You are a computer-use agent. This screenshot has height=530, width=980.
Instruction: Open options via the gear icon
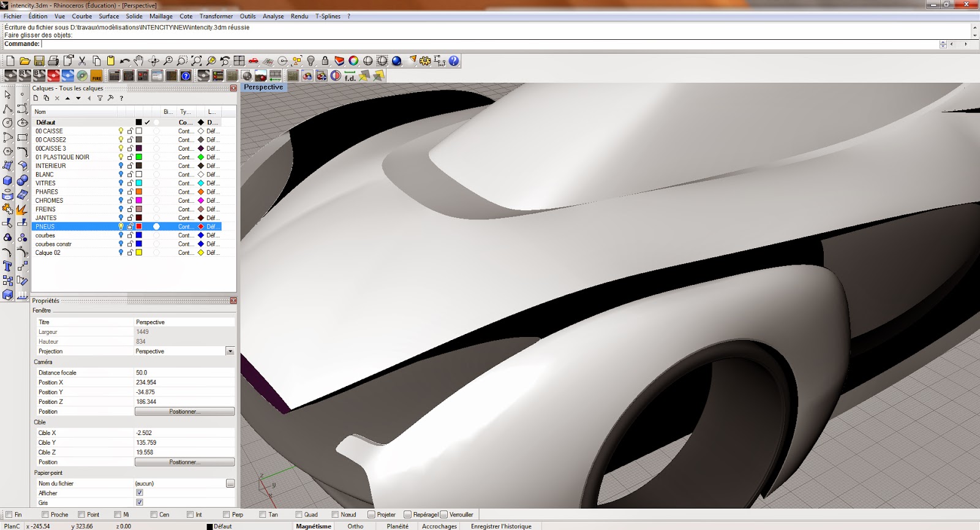[x=425, y=61]
